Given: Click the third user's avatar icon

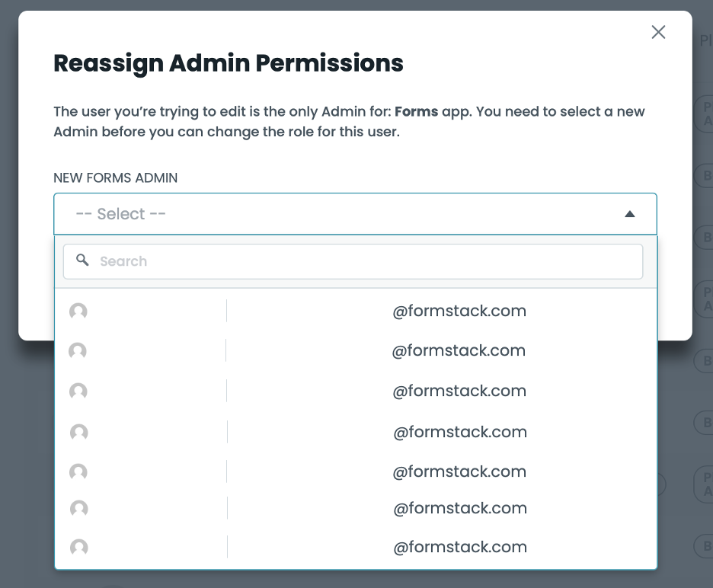Looking at the screenshot, I should [x=78, y=391].
